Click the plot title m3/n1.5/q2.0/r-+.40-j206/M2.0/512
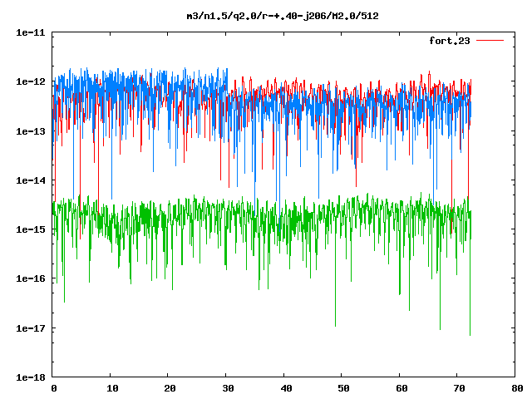Screen dimensions: 532x399 [x=283, y=16]
